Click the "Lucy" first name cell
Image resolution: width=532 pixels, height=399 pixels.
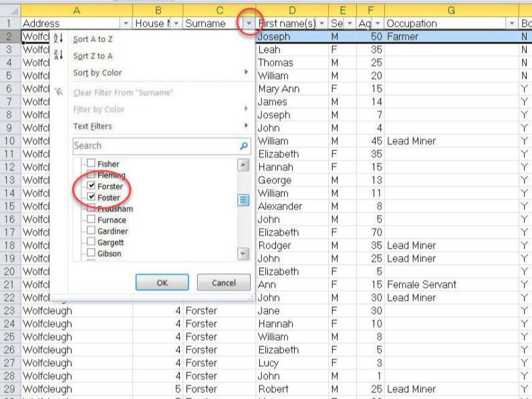[x=292, y=363]
